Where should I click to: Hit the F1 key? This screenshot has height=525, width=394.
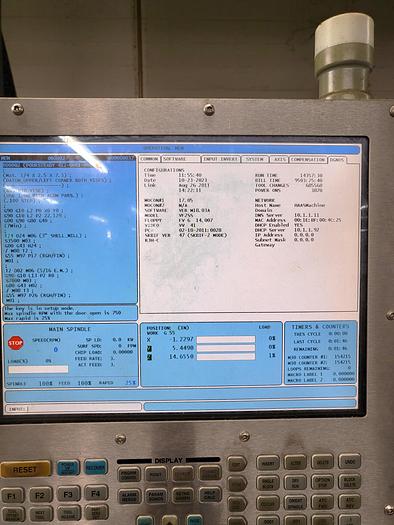tap(12, 496)
